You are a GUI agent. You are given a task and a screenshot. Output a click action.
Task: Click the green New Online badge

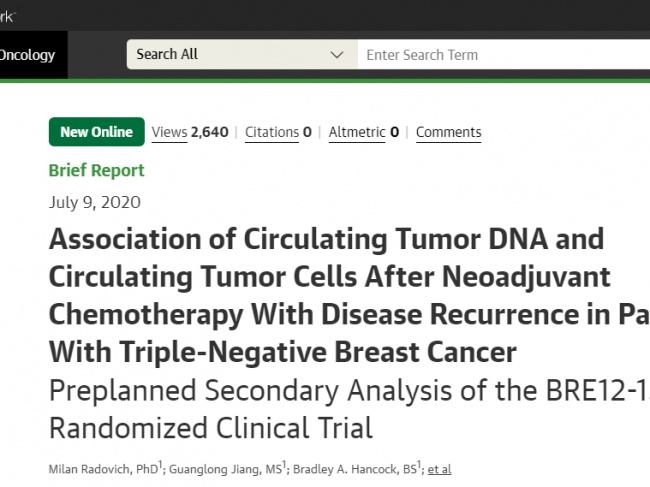pos(96,132)
